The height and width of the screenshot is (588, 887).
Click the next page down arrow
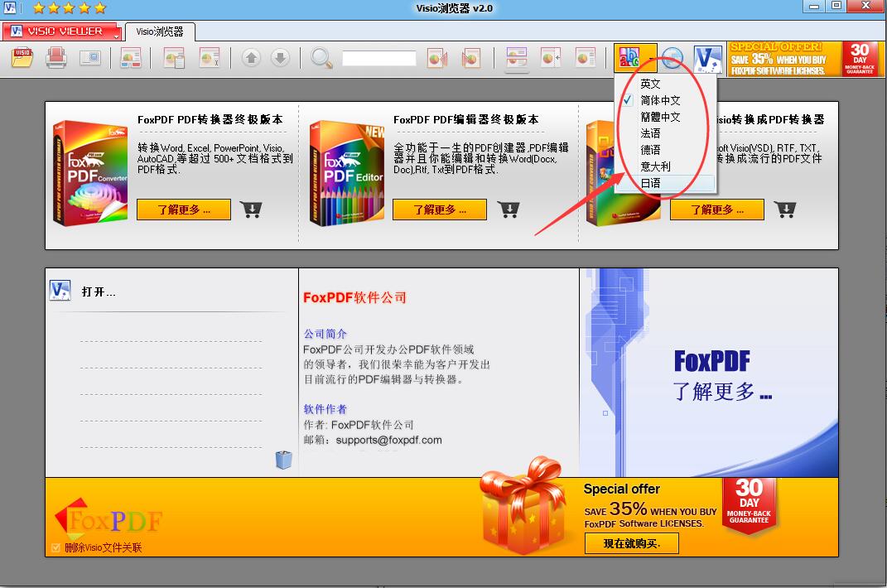pos(280,58)
